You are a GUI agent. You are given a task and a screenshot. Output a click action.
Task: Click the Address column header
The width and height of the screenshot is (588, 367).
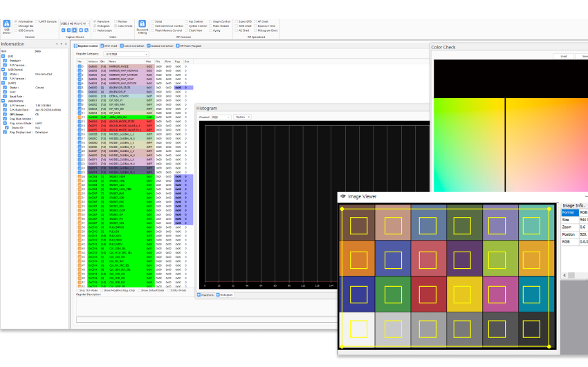click(93, 62)
